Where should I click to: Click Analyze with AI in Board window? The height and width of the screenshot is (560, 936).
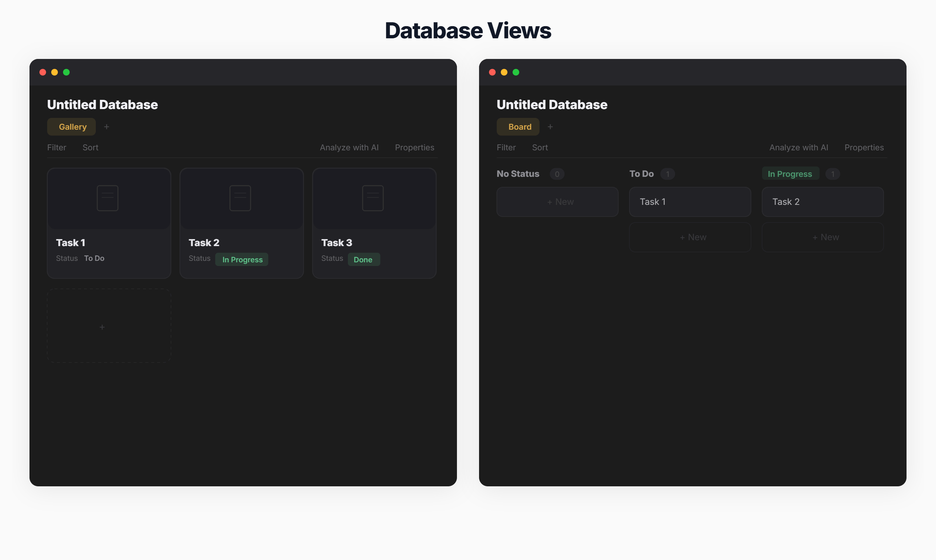click(799, 147)
